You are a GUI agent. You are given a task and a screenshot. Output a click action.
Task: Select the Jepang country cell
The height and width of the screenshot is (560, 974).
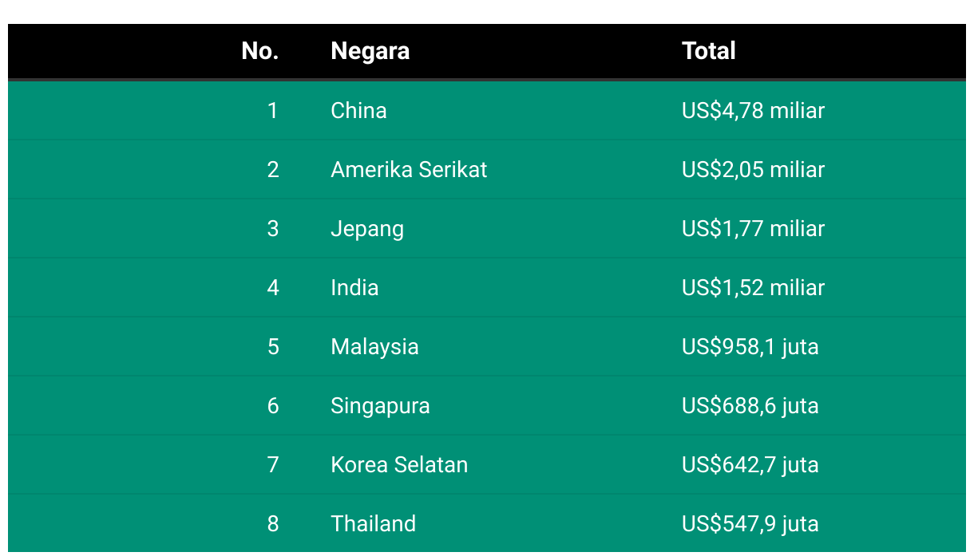(367, 228)
